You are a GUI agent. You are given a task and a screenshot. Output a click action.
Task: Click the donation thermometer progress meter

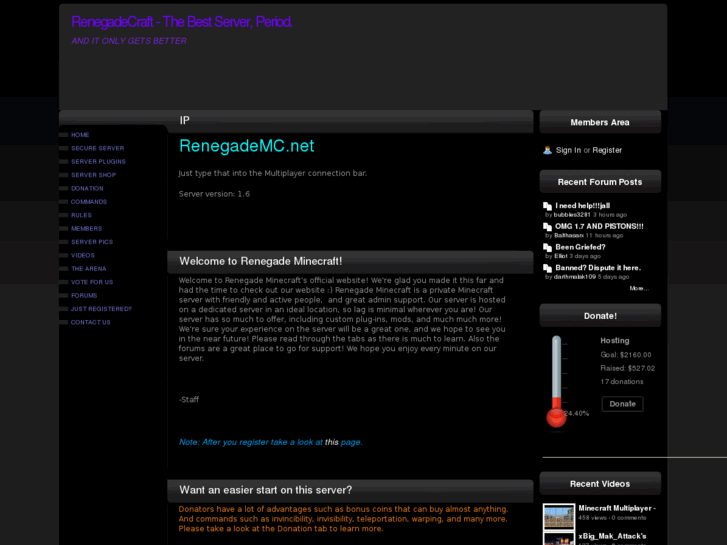(x=556, y=382)
